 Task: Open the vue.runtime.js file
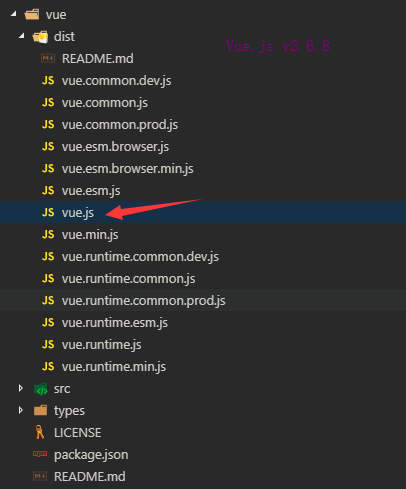pyautogui.click(x=102, y=345)
